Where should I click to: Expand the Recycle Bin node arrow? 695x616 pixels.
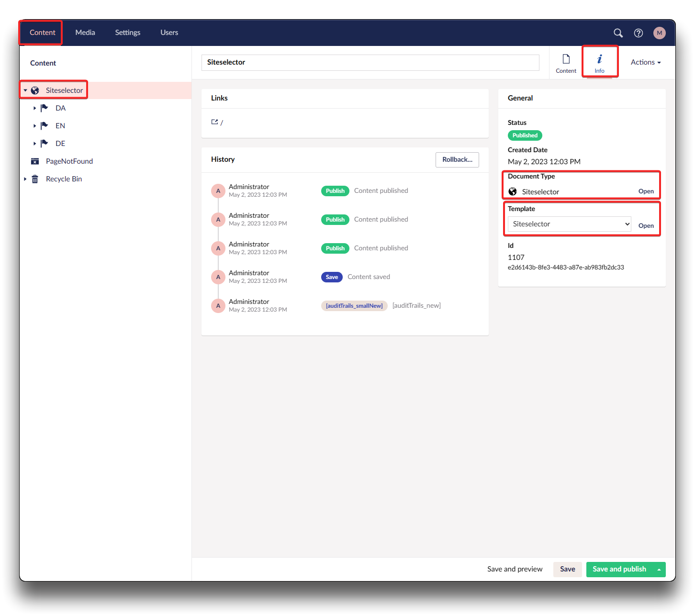coord(25,179)
